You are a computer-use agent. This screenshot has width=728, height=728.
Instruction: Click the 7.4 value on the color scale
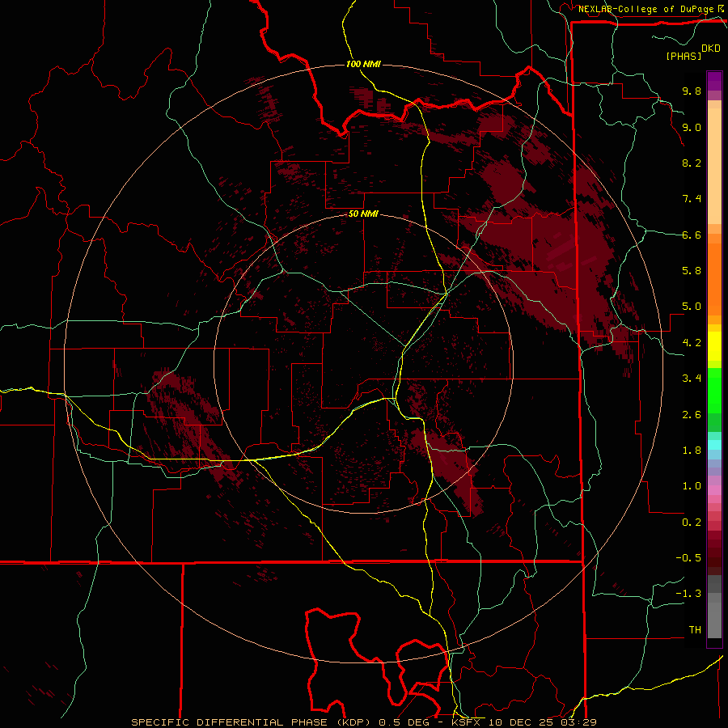tap(692, 199)
